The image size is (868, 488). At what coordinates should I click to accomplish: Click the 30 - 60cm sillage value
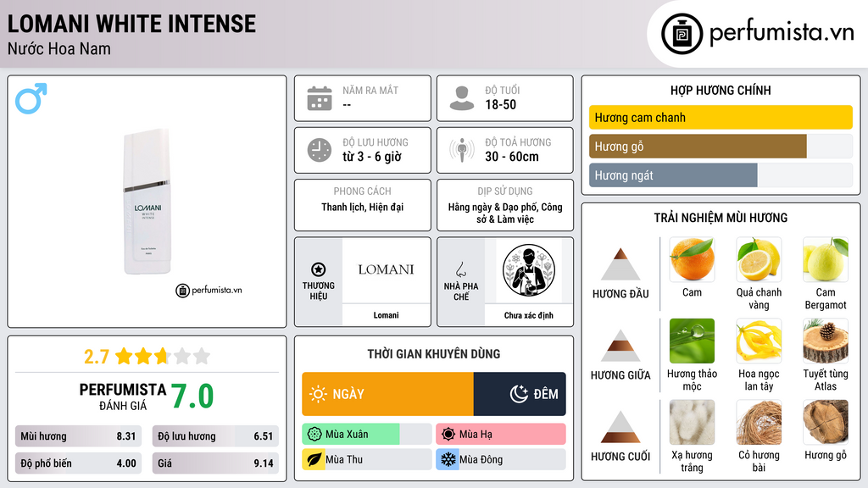click(511, 157)
